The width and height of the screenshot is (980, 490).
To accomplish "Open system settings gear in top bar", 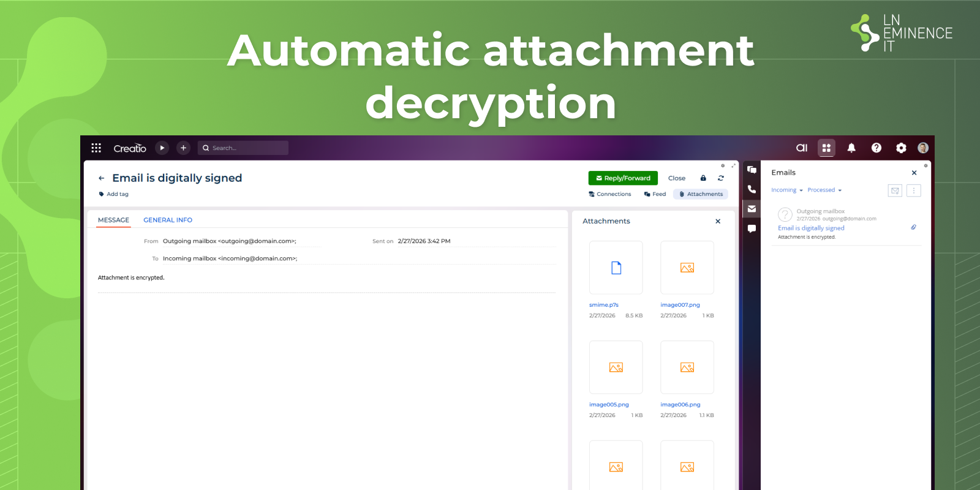I will tap(901, 148).
